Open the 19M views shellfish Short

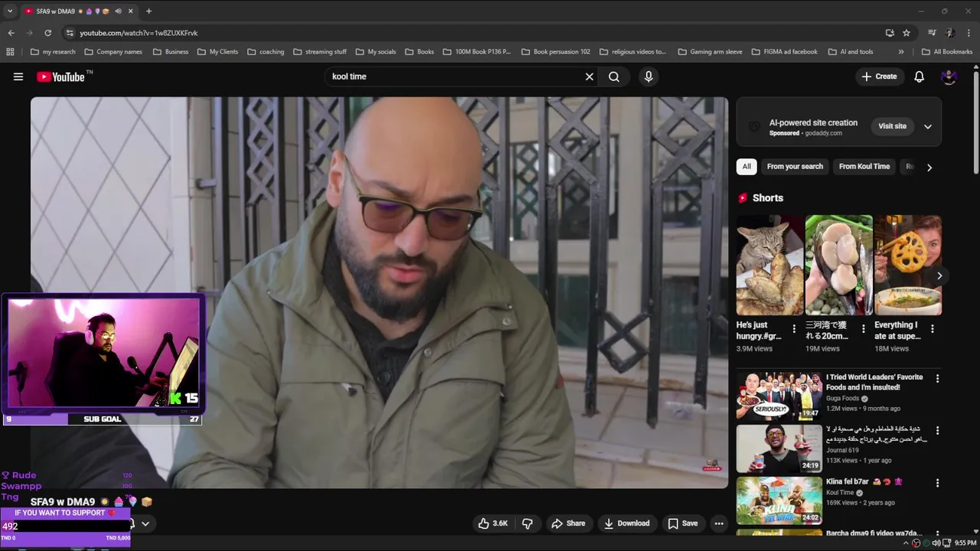coord(838,265)
